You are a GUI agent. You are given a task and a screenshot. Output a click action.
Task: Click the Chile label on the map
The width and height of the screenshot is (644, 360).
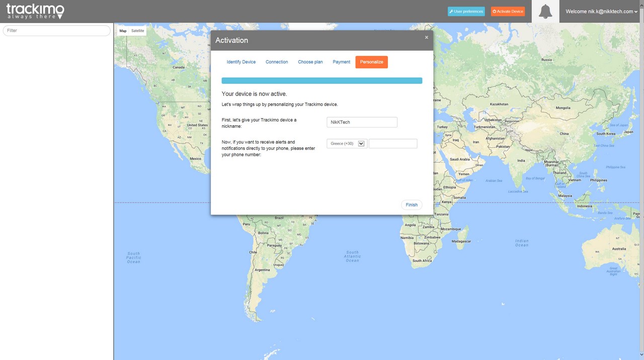pos(253,252)
